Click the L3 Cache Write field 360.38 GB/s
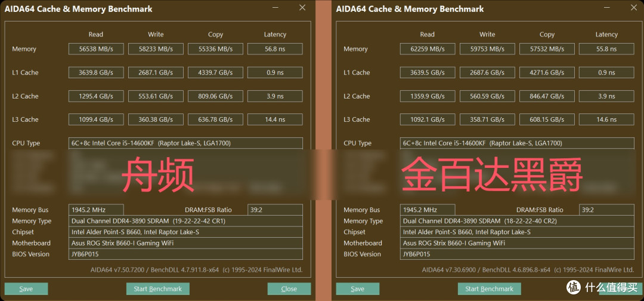Viewport: 644px width, 301px height. tap(156, 119)
